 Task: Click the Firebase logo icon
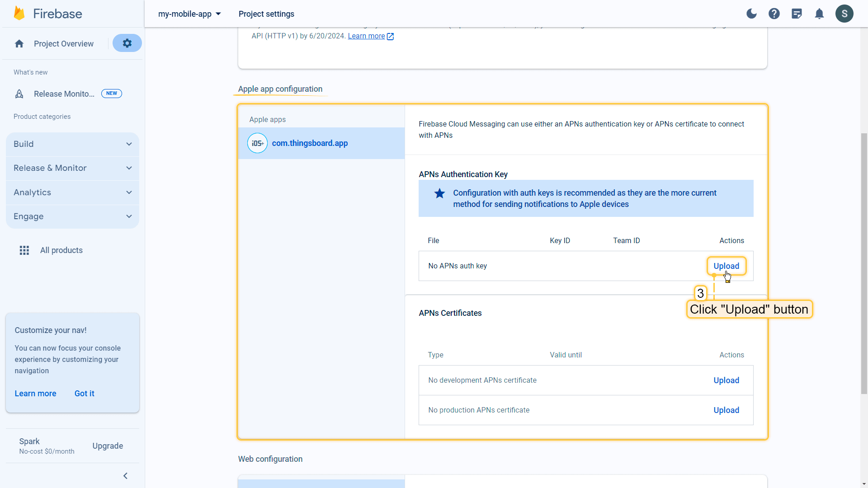pos(19,14)
